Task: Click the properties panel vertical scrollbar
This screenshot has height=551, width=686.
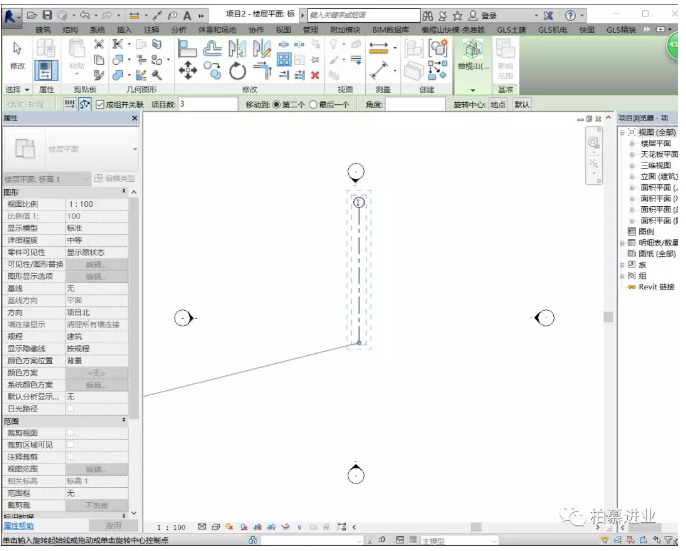Action: 134,309
